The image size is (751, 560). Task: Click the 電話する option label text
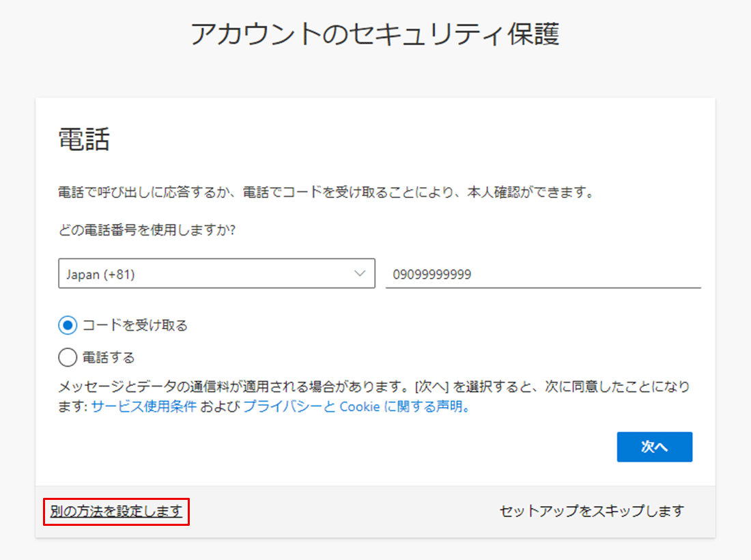pyautogui.click(x=109, y=357)
